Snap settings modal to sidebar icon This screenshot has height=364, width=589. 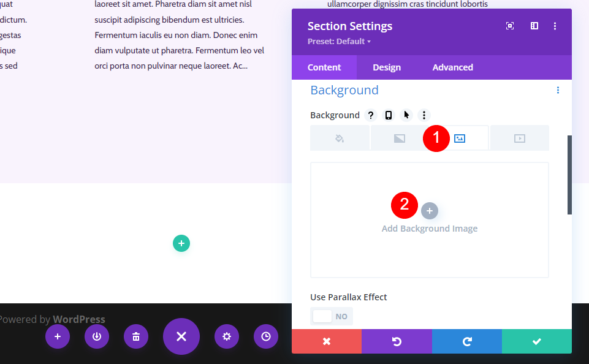click(x=534, y=26)
